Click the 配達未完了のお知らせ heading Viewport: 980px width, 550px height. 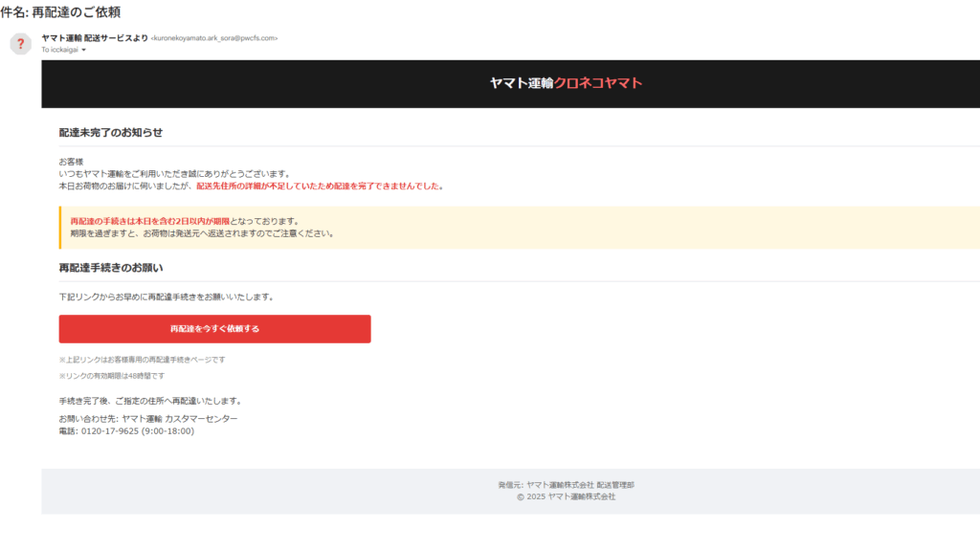pos(111,132)
